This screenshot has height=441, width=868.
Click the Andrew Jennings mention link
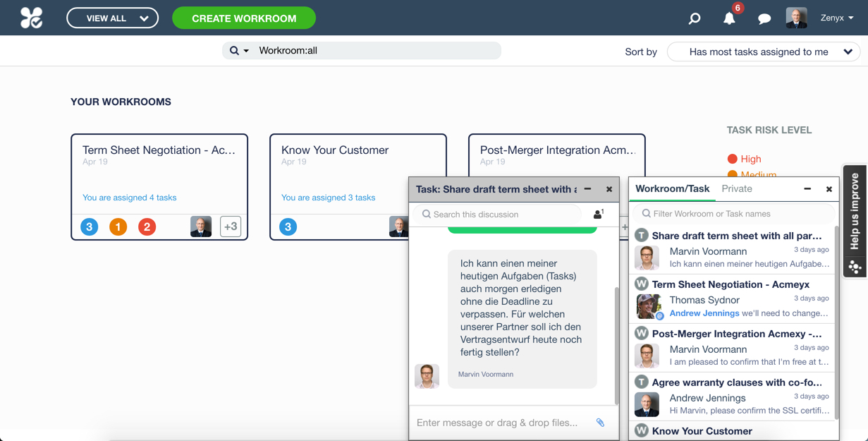(704, 313)
